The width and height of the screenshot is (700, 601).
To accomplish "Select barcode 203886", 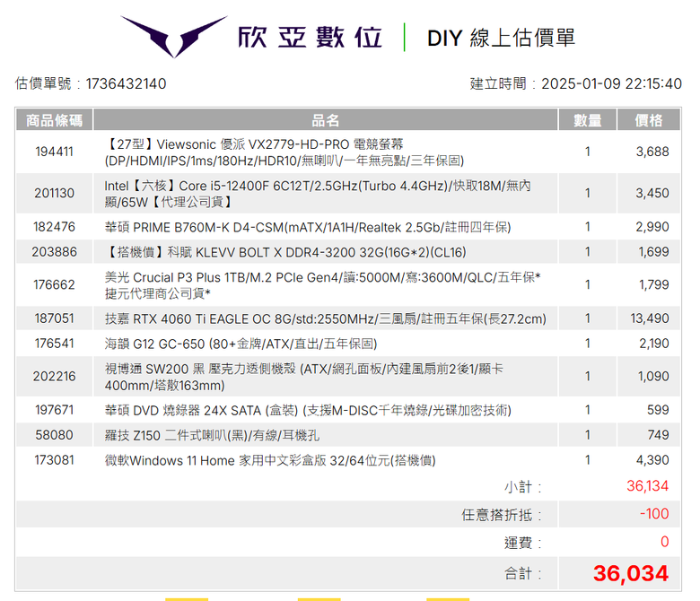I will click(x=54, y=252).
